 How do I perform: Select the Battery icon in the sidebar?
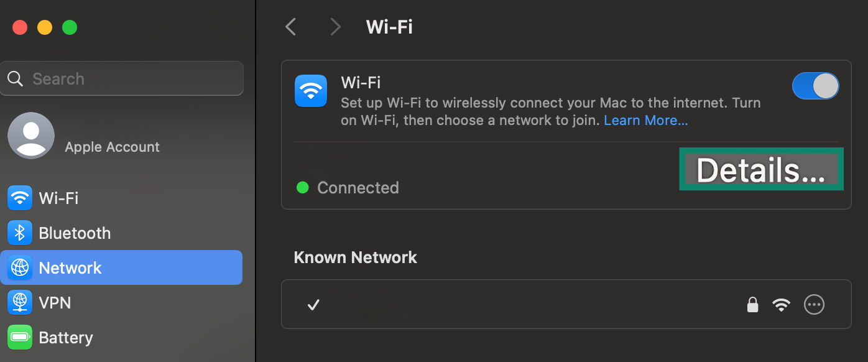21,337
